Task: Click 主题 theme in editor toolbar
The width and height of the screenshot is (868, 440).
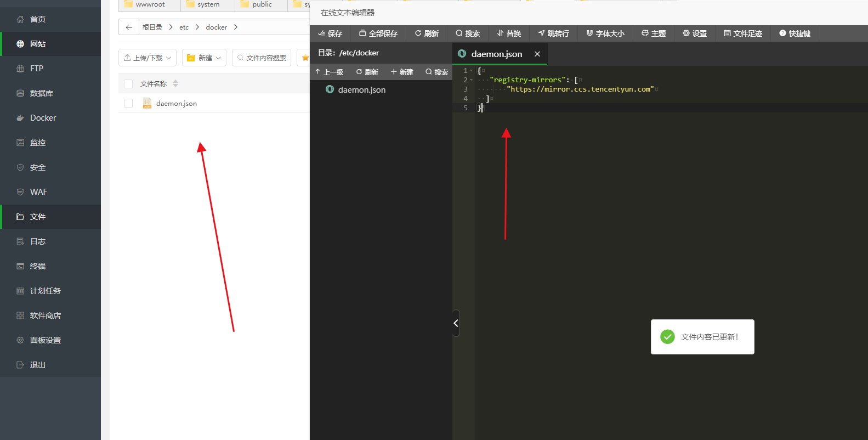Action: point(654,33)
